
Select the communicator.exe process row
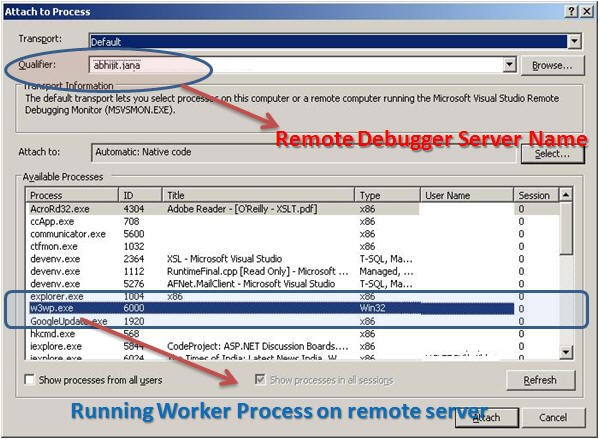tap(292, 234)
